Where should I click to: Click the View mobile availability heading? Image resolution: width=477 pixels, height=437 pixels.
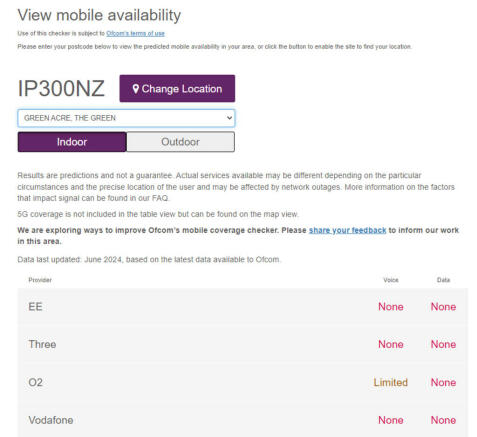(99, 15)
